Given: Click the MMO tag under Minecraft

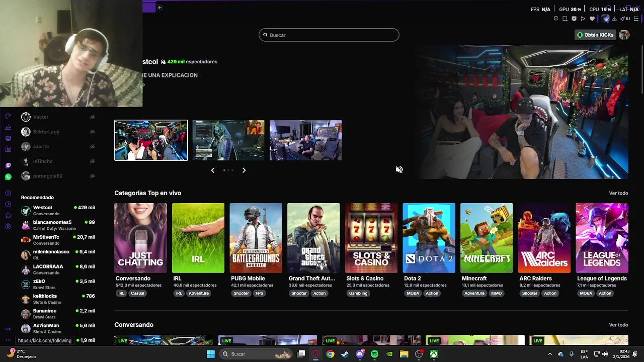Looking at the screenshot, I should [x=497, y=293].
